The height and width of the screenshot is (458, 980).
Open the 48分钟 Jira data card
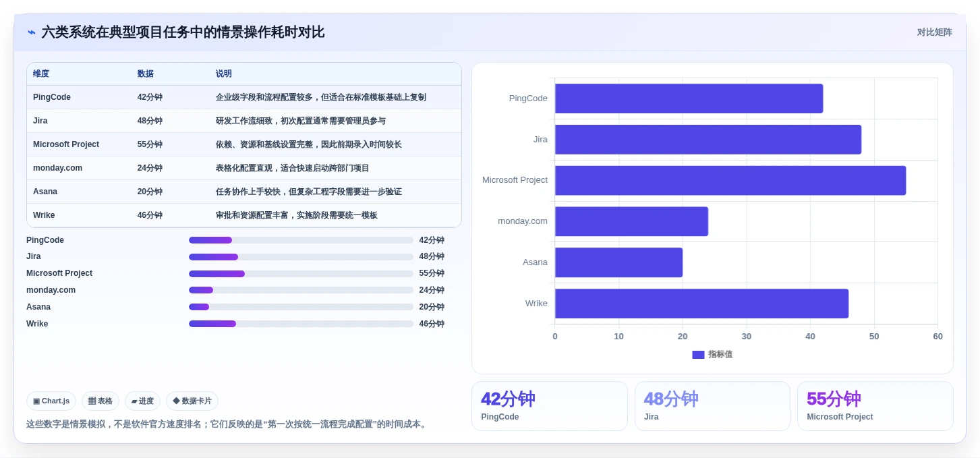(712, 406)
